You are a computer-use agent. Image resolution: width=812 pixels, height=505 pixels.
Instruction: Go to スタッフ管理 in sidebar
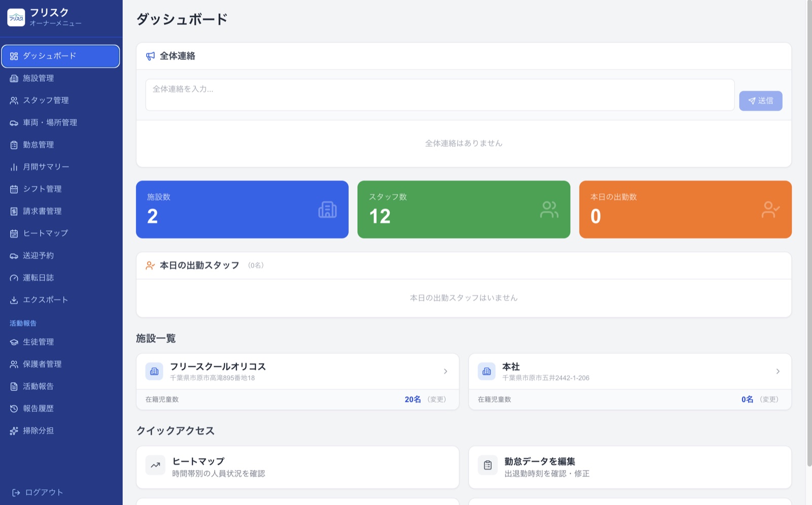(x=61, y=100)
